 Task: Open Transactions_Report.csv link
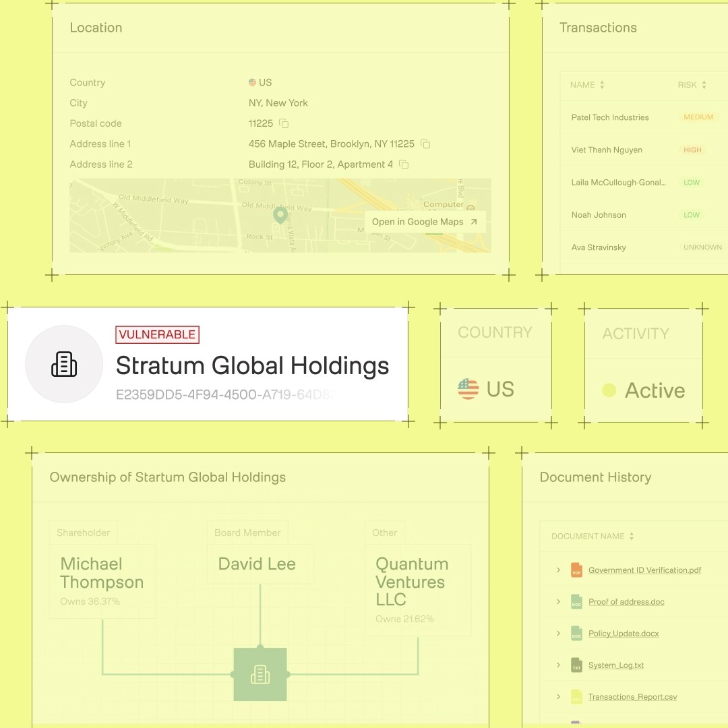[x=632, y=697]
